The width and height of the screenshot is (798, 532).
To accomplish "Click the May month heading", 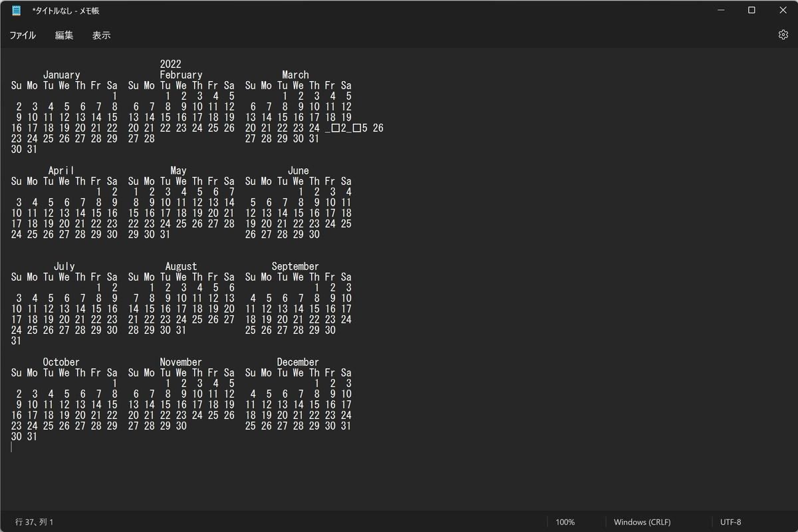I will [178, 170].
